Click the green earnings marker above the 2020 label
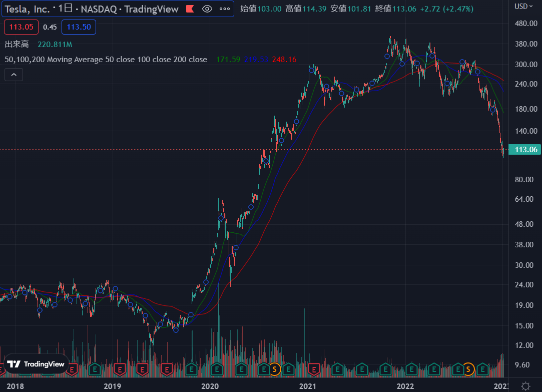The height and width of the screenshot is (392, 542). point(217,369)
